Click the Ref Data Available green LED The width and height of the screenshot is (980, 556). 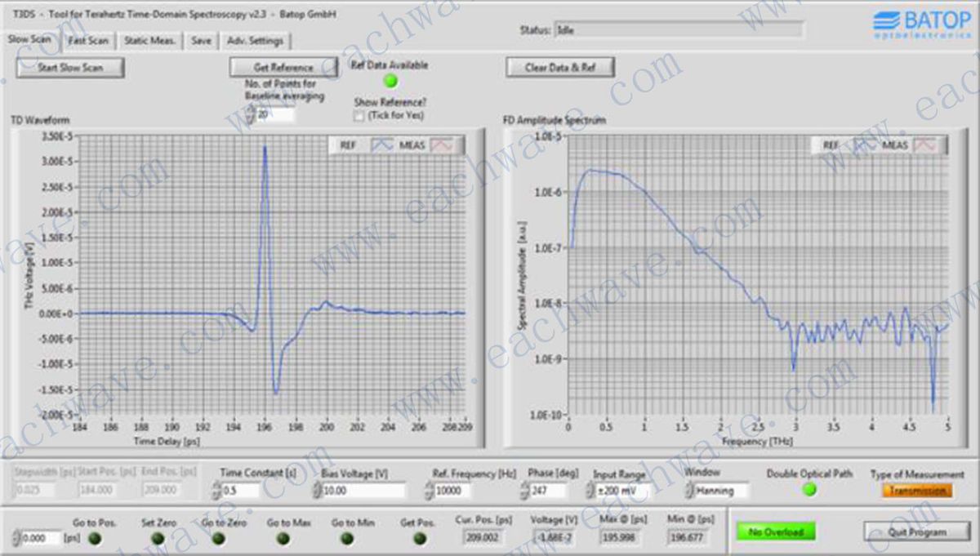390,81
